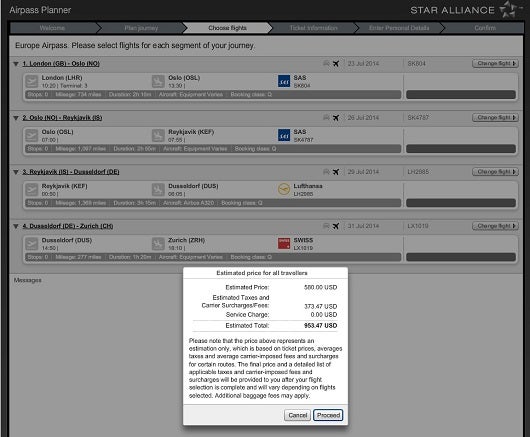The height and width of the screenshot is (437, 530).
Task: Open the Ticket Information step tab
Action: [x=313, y=28]
